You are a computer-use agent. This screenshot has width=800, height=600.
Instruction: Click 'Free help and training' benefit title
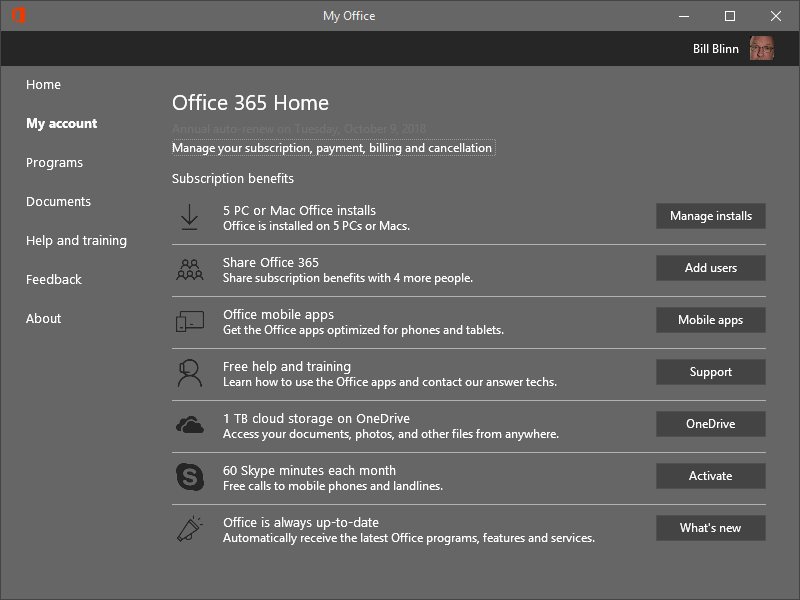click(287, 367)
